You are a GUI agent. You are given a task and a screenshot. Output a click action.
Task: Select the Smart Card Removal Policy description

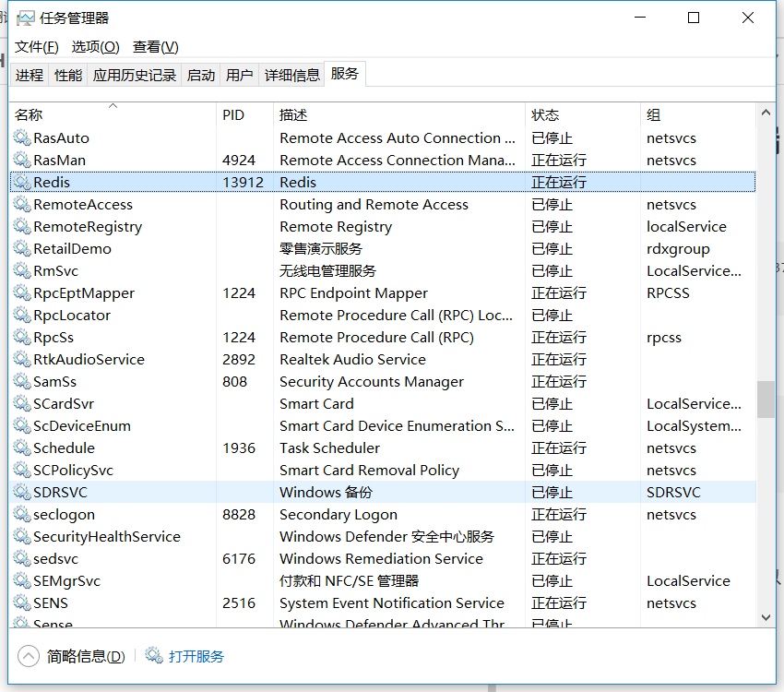point(369,471)
